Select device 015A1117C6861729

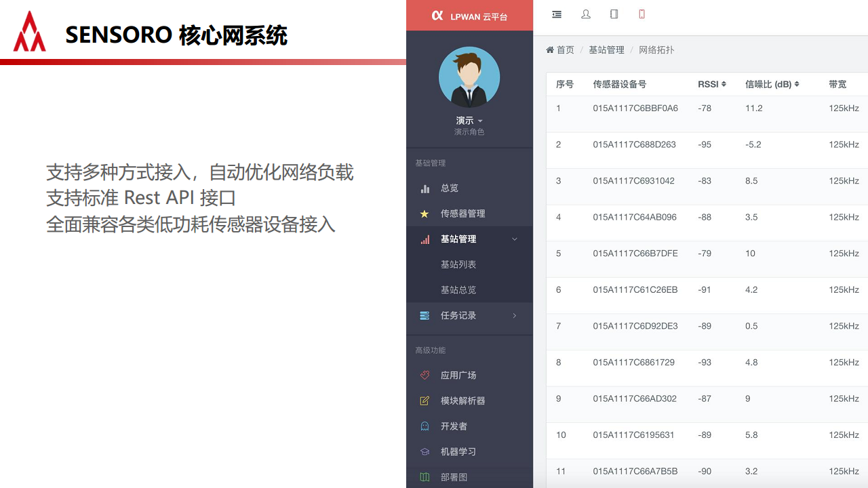(x=633, y=363)
